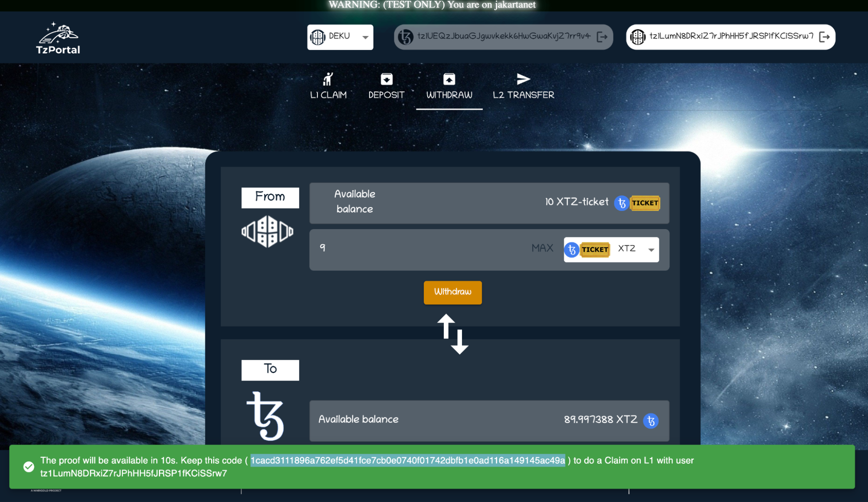868x502 pixels.
Task: Swap direction with the up-down arrows icon
Action: tap(452, 334)
